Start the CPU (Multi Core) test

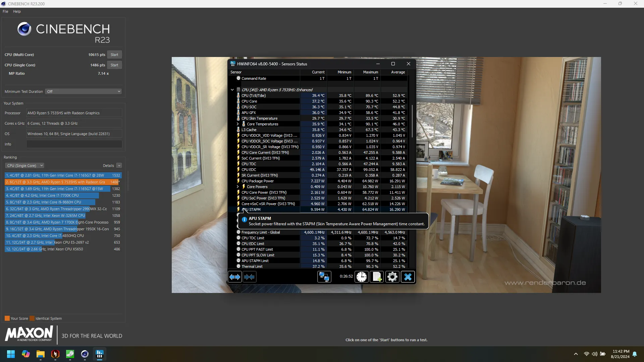pyautogui.click(x=114, y=55)
